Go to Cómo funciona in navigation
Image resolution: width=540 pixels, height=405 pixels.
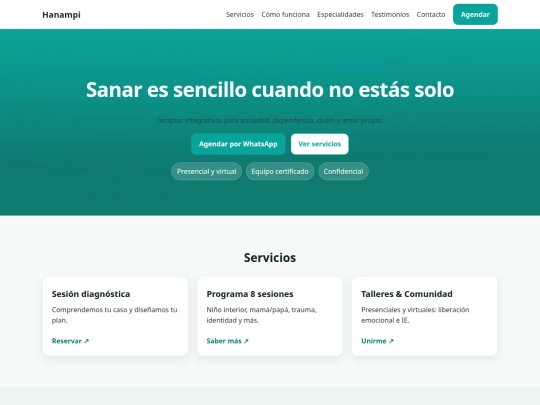point(285,14)
